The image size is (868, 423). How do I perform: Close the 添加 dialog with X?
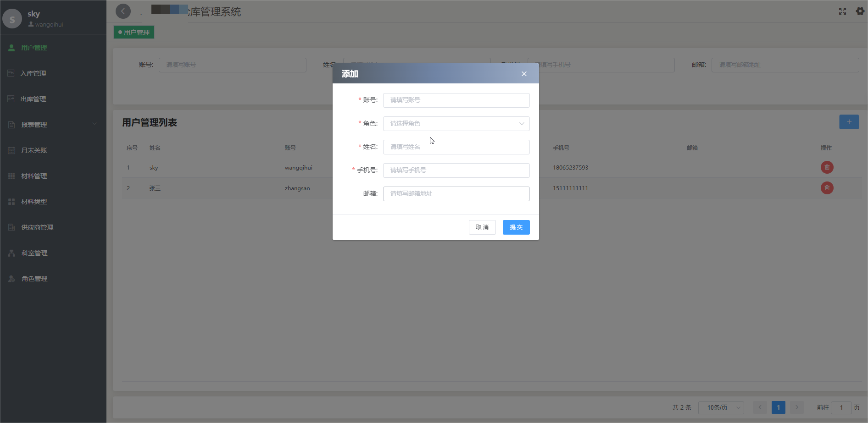524,74
